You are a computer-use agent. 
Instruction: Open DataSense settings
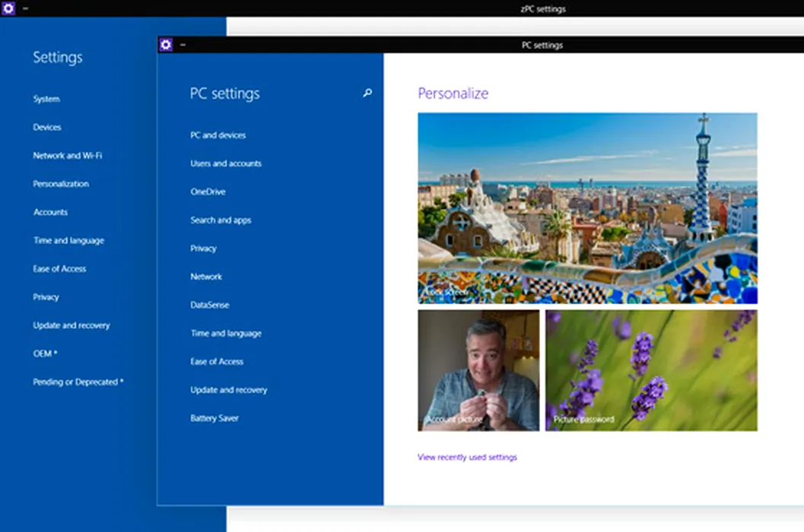click(x=210, y=305)
